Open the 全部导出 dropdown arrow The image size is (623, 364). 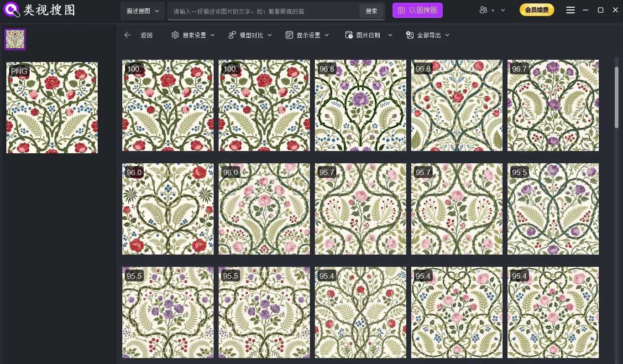tap(447, 35)
